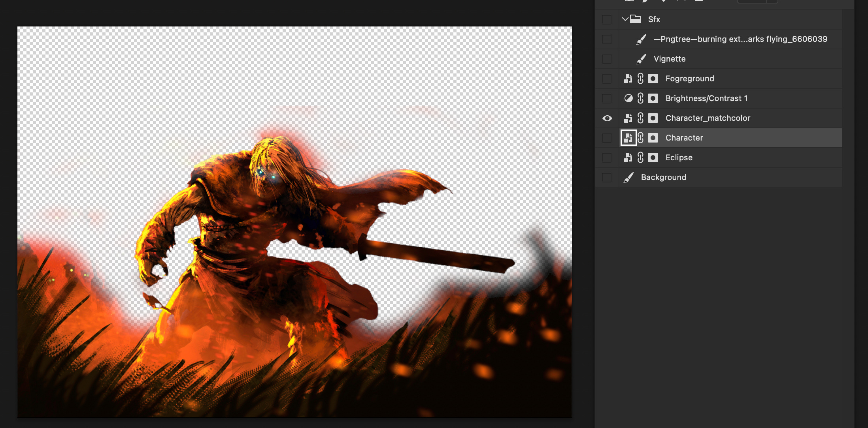Collapse the Sfx group chevron
This screenshot has width=868, height=428.
pos(625,19)
